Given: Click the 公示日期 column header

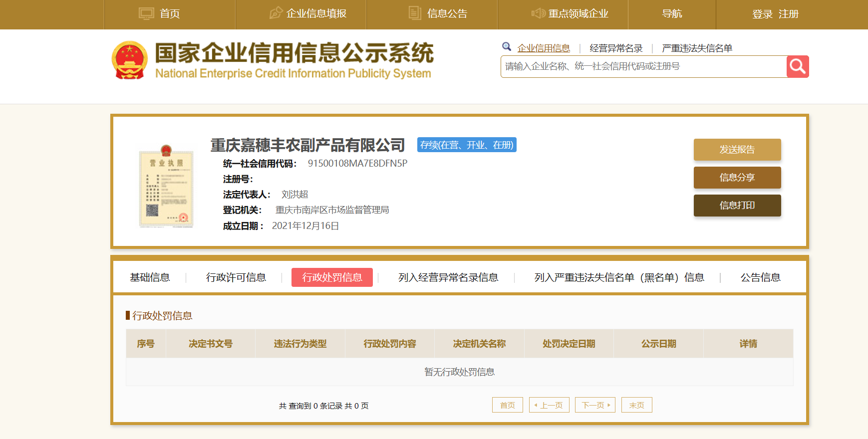Looking at the screenshot, I should (659, 344).
